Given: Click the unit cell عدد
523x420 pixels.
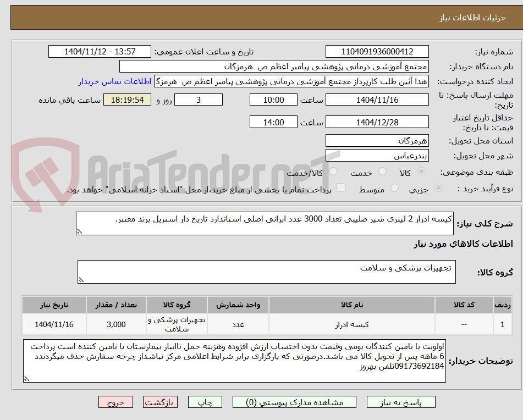Looking at the screenshot, I should [238, 324].
